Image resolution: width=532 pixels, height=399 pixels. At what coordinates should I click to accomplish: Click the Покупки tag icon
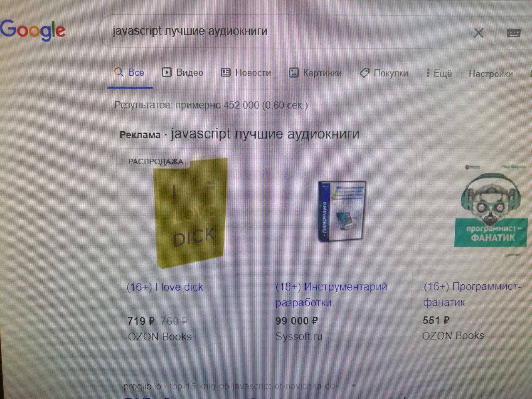(x=365, y=73)
